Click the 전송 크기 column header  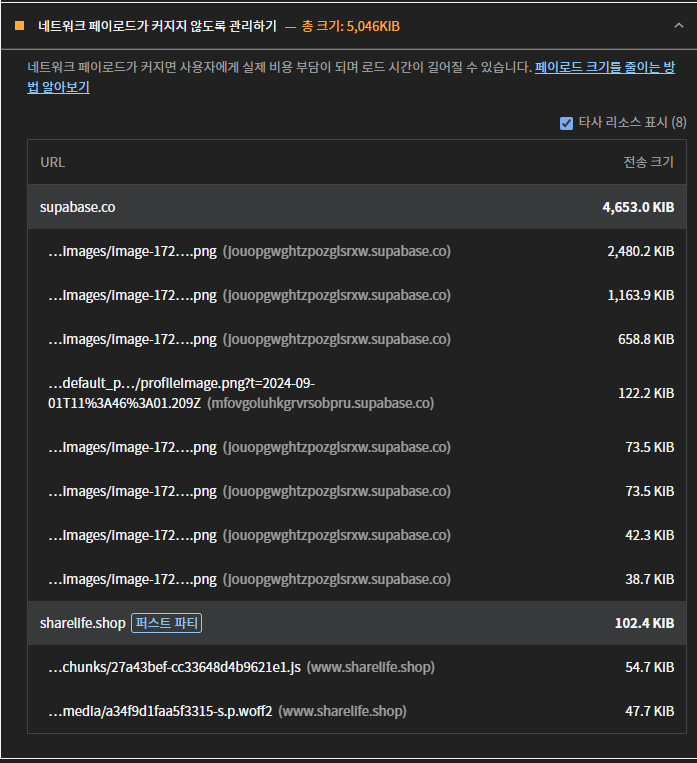pyautogui.click(x=649, y=162)
